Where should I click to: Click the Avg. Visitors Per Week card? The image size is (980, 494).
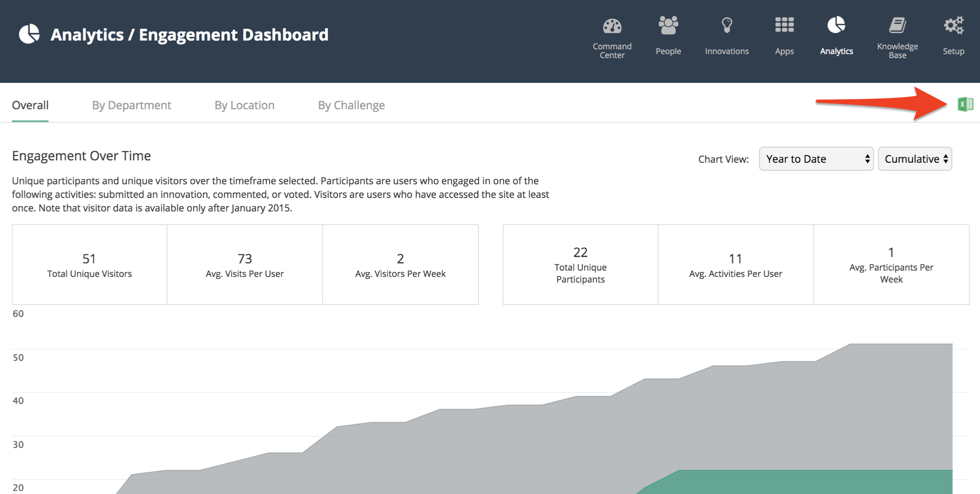point(400,264)
